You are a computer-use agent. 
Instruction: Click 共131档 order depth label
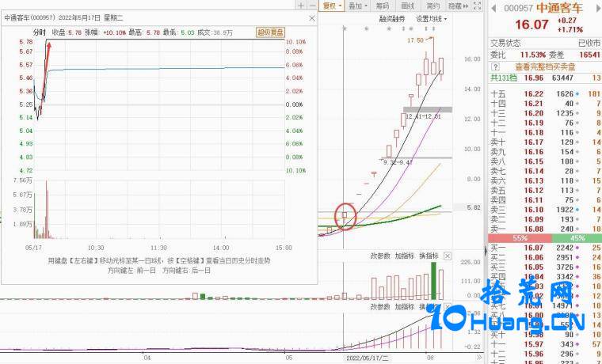[504, 78]
